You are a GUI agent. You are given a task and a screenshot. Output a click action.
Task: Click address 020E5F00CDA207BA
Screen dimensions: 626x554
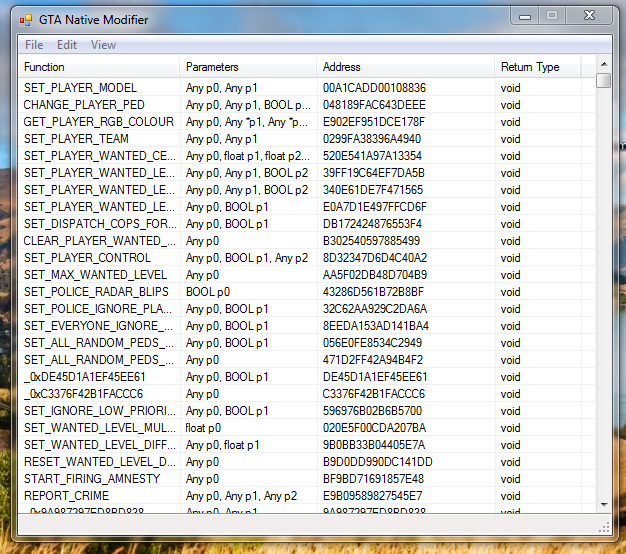point(374,428)
